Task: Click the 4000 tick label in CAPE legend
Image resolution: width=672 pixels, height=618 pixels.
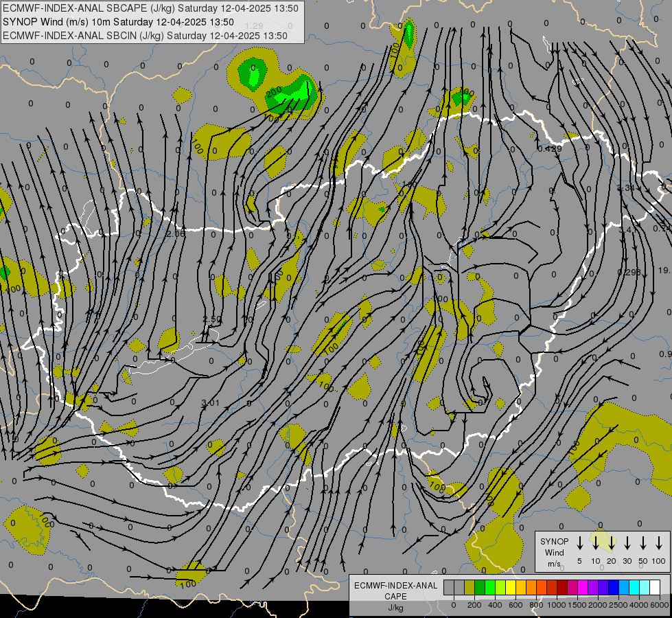Action: click(x=639, y=605)
